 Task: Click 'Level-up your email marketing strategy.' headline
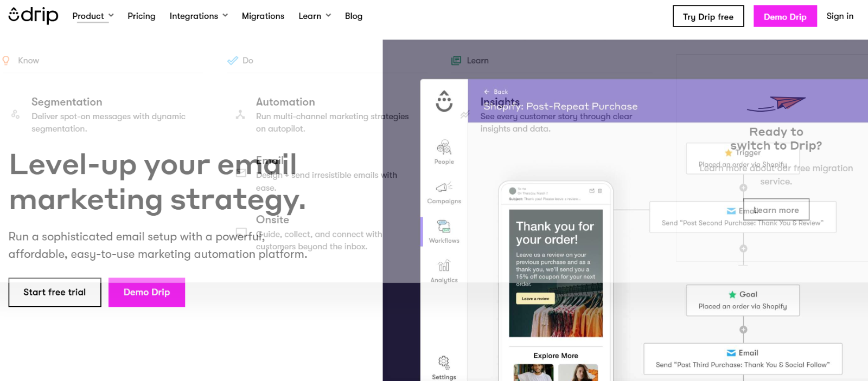157,182
